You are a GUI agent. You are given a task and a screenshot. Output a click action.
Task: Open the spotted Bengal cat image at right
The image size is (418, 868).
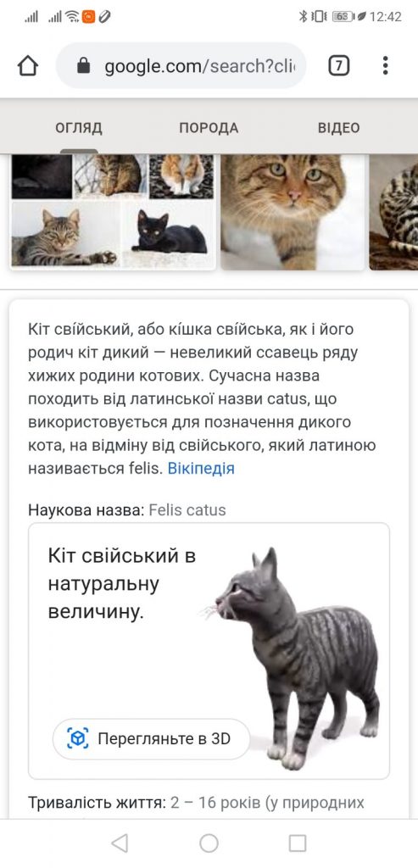coord(393,211)
